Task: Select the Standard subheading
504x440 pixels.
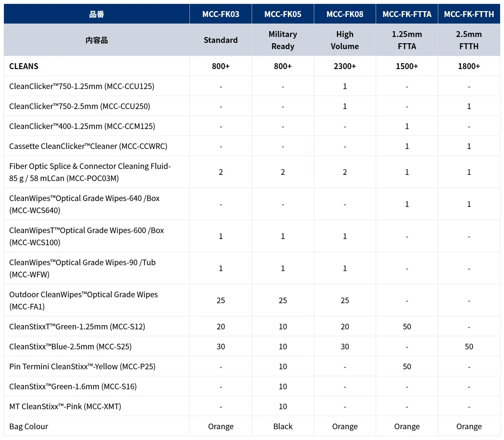Action: point(221,40)
